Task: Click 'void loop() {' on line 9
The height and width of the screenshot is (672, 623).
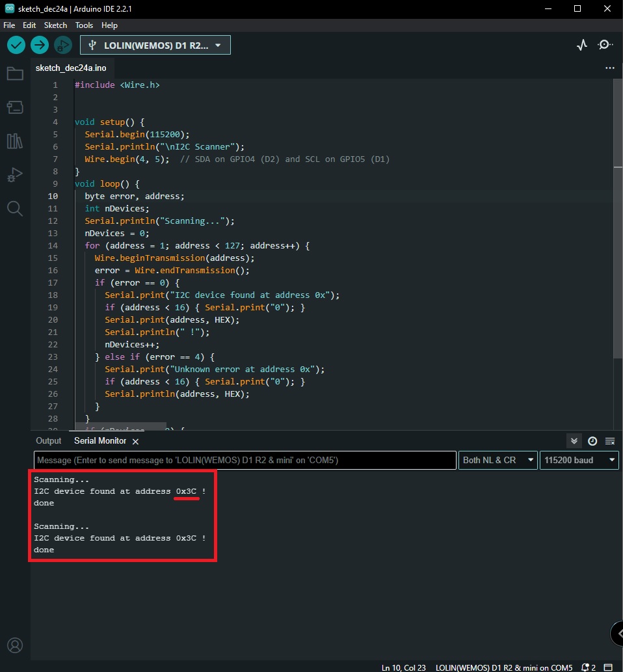Action: [x=107, y=184]
